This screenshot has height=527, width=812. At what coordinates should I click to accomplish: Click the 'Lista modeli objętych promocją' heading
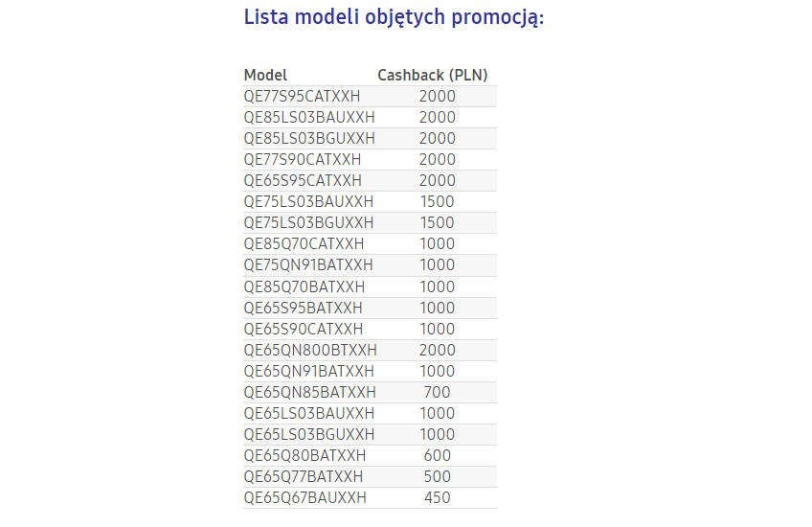[394, 17]
